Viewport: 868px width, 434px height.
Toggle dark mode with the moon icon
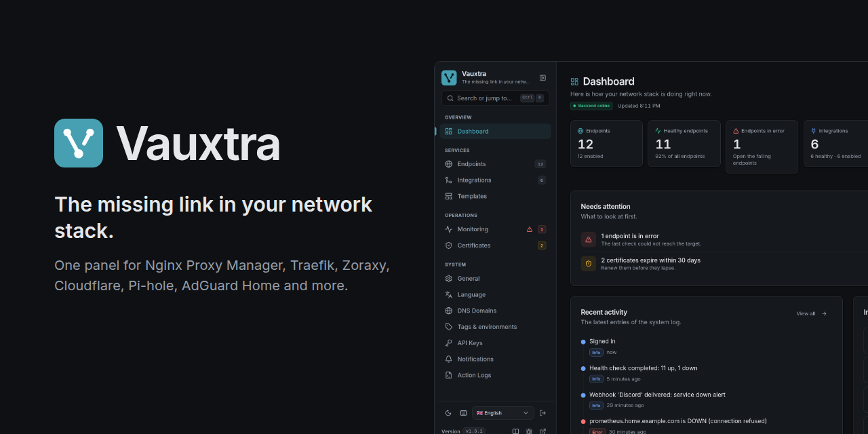pos(448,413)
